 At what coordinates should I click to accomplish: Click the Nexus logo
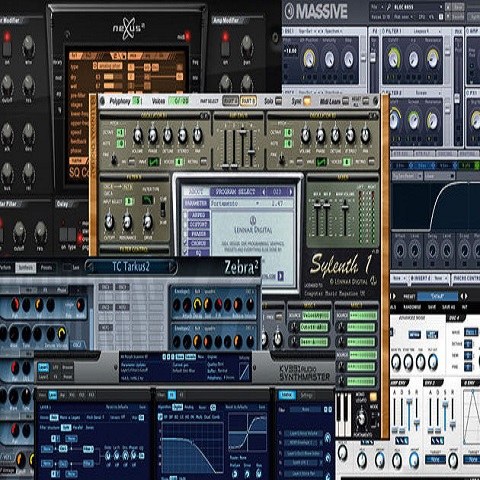pos(129,29)
